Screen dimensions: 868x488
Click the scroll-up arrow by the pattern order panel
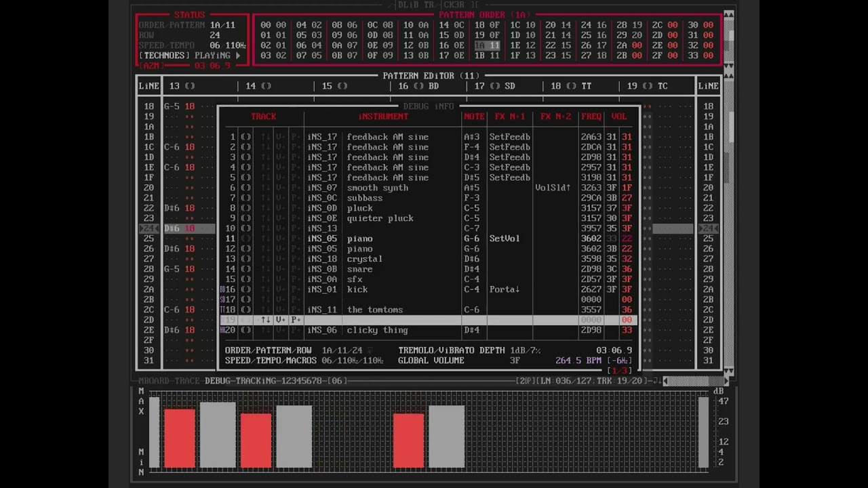coord(729,15)
